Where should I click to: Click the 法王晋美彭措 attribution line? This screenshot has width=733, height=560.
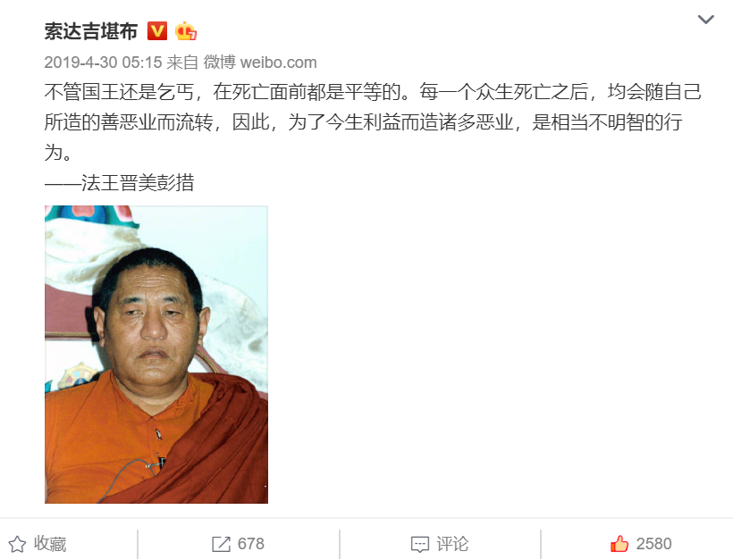(119, 182)
